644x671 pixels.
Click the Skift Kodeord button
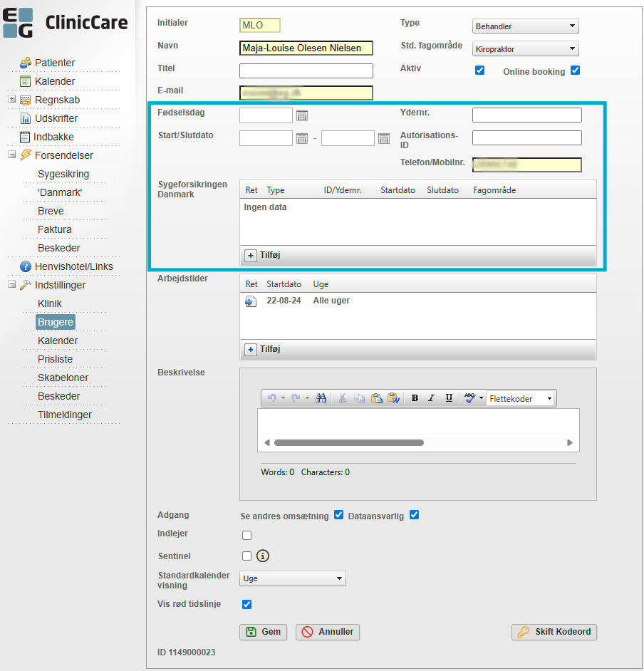pyautogui.click(x=554, y=632)
